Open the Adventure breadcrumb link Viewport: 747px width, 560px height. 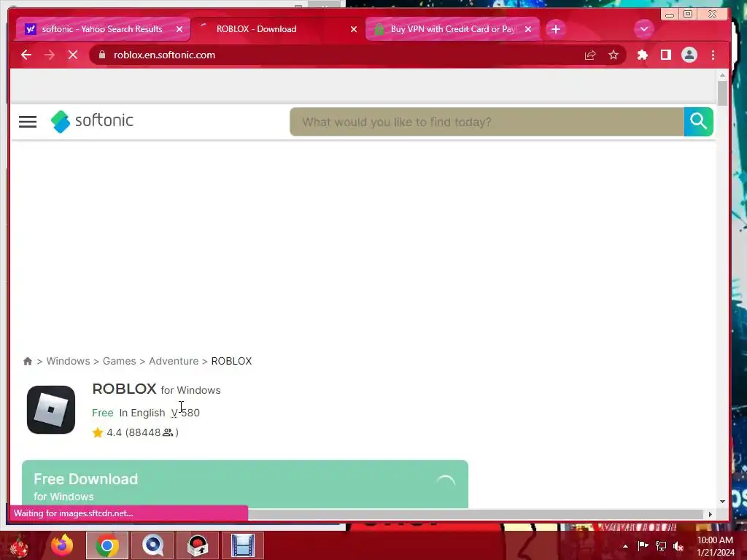click(174, 361)
